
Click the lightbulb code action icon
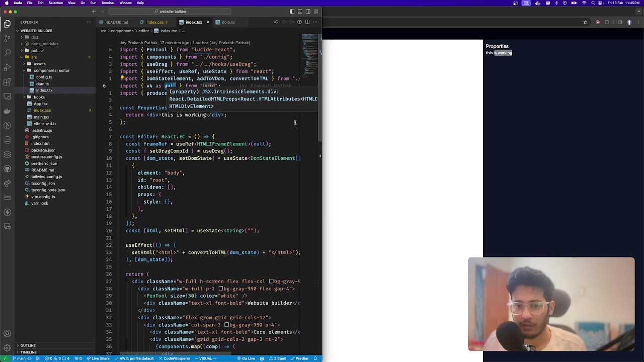tap(122, 78)
